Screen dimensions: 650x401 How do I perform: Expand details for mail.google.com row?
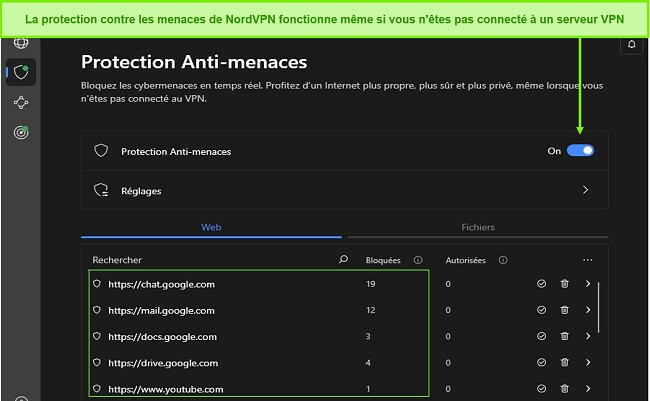pos(588,310)
